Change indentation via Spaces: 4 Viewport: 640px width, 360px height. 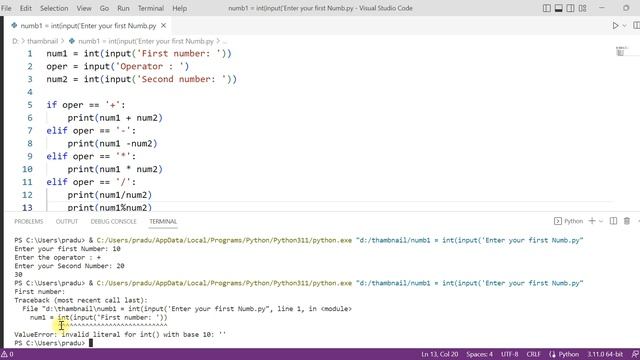point(480,354)
